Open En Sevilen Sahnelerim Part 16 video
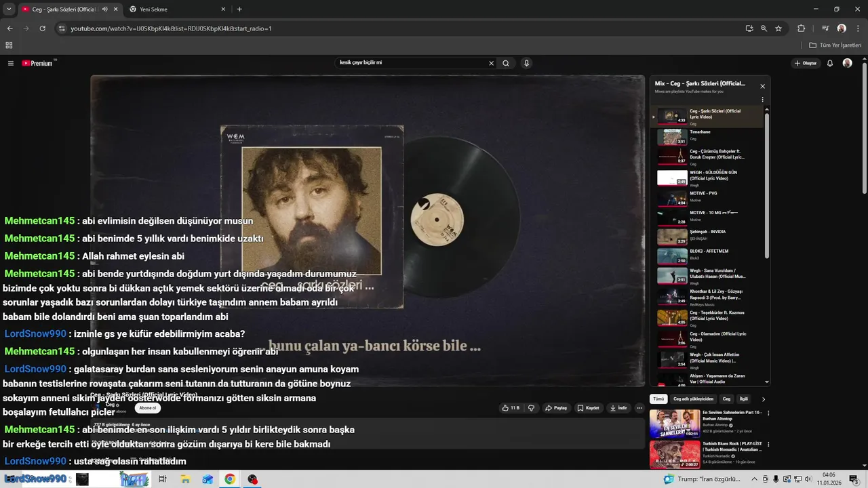The height and width of the screenshot is (488, 868). [x=706, y=423]
